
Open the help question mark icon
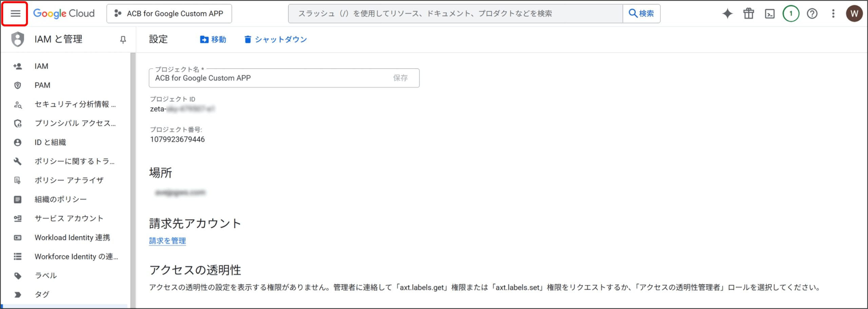point(812,14)
